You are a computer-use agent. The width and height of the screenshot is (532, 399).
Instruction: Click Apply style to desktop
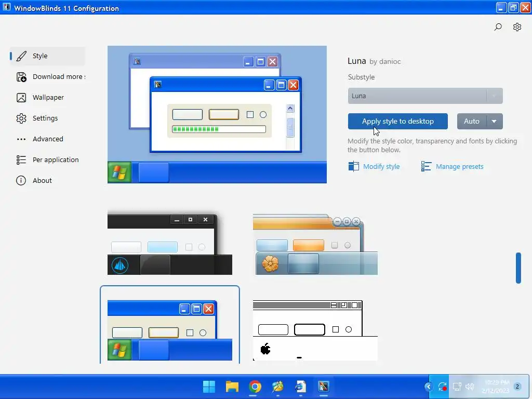tap(397, 122)
